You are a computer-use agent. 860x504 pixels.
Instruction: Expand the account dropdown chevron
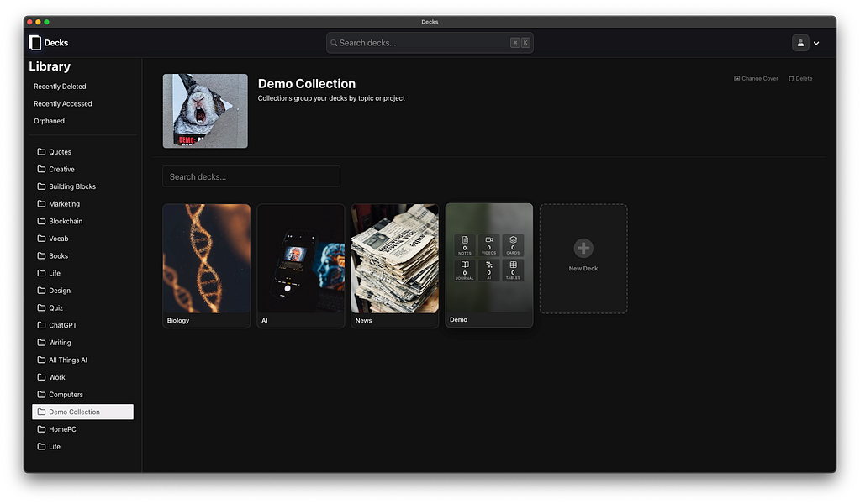[816, 44]
